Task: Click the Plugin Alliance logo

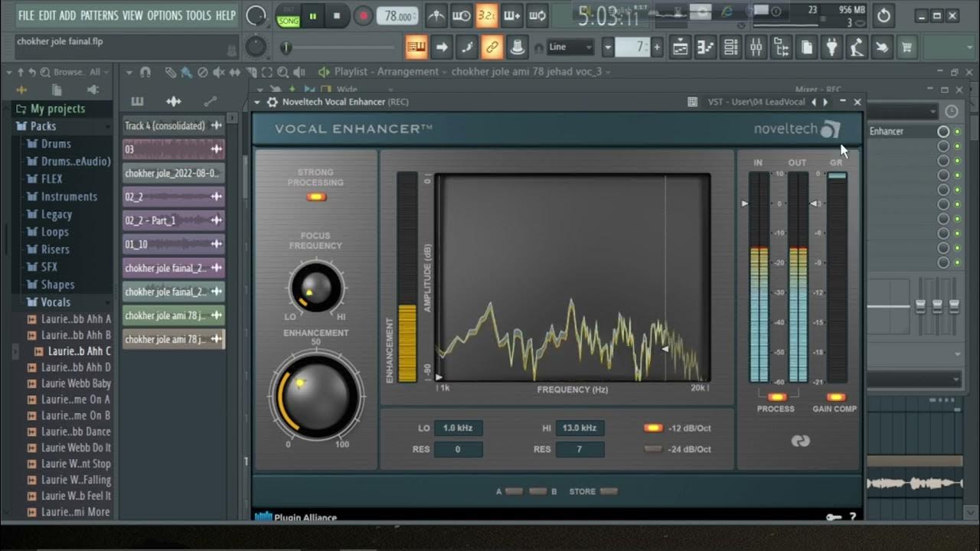Action: point(296,517)
